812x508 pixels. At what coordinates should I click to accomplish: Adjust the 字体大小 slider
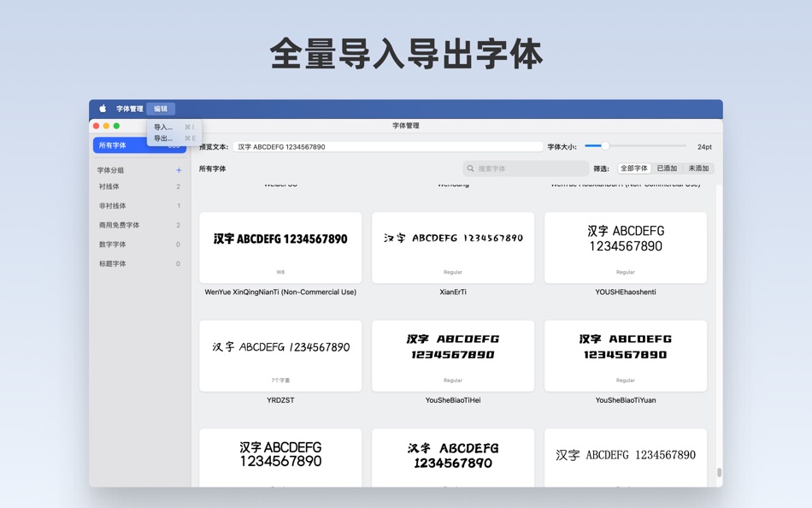coord(605,145)
